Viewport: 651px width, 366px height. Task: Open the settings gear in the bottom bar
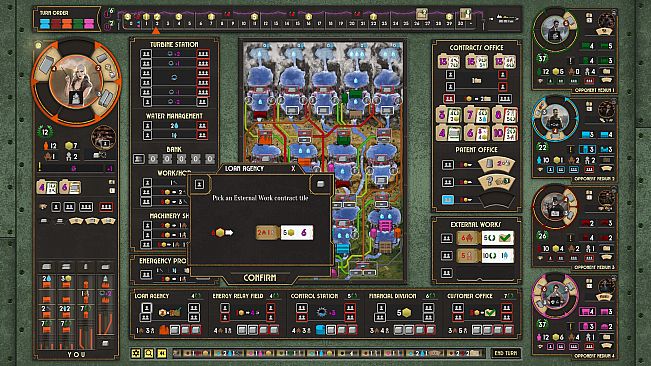(x=135, y=353)
